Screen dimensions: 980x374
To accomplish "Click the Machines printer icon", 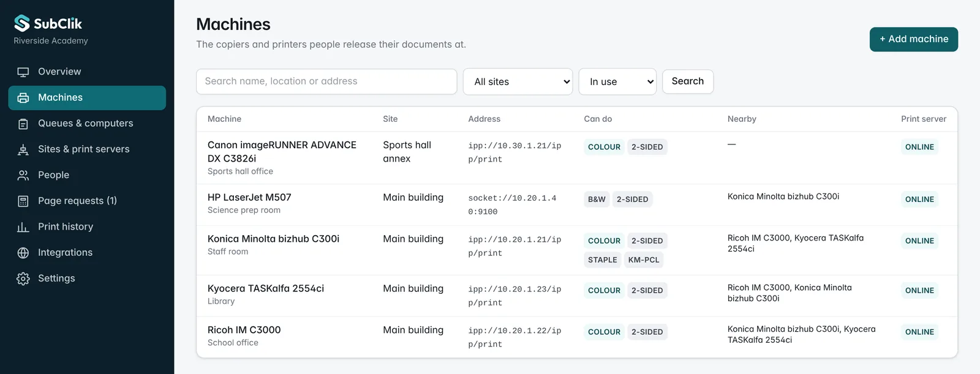I will 23,98.
